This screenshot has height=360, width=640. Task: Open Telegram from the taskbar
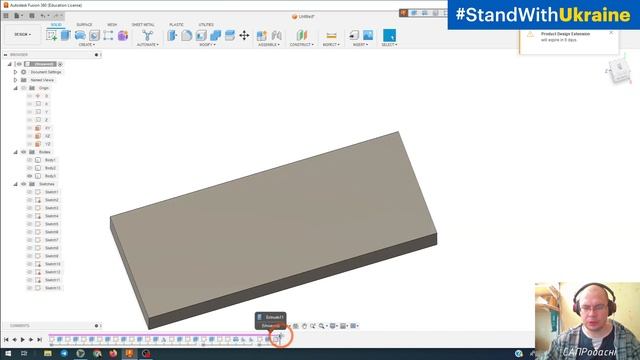64,353
